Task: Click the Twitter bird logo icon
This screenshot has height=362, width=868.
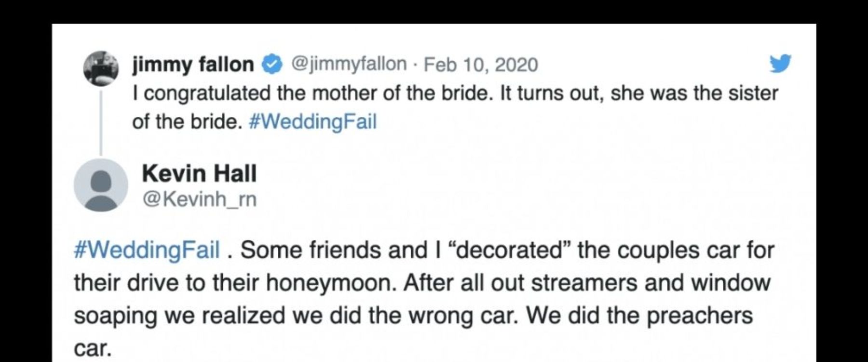Action: click(780, 64)
